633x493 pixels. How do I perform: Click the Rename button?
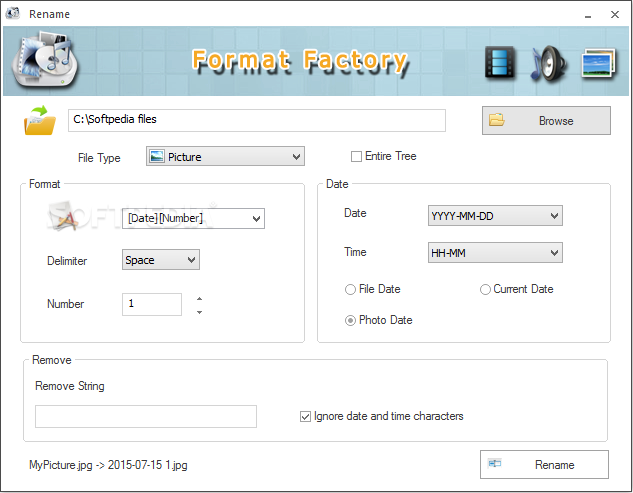(x=544, y=465)
